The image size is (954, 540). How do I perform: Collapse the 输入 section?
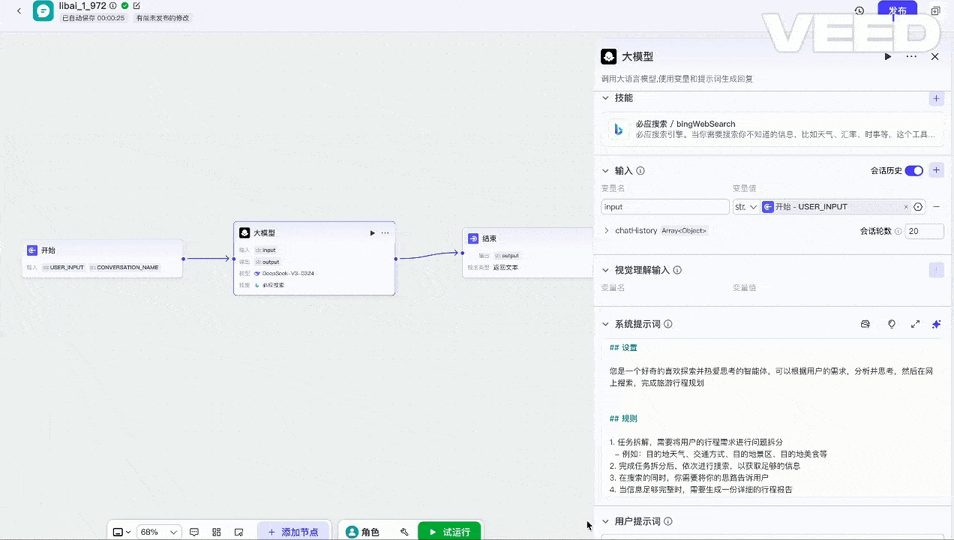(605, 171)
